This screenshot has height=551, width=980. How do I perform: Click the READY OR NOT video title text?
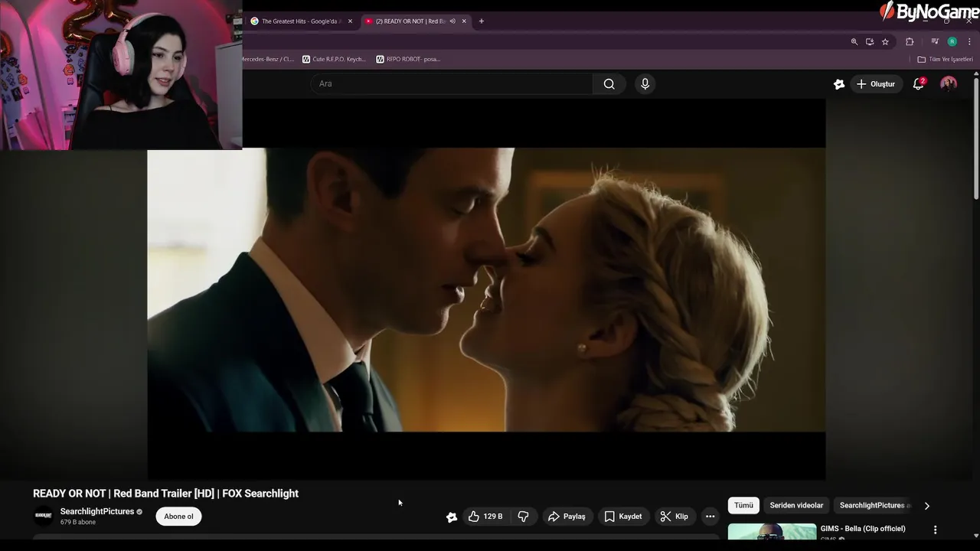(x=165, y=494)
